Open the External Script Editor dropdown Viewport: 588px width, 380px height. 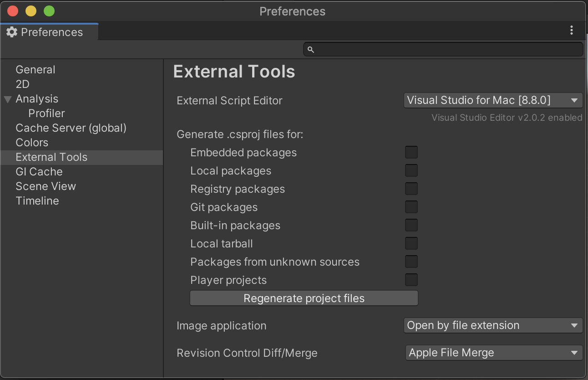[x=493, y=100]
